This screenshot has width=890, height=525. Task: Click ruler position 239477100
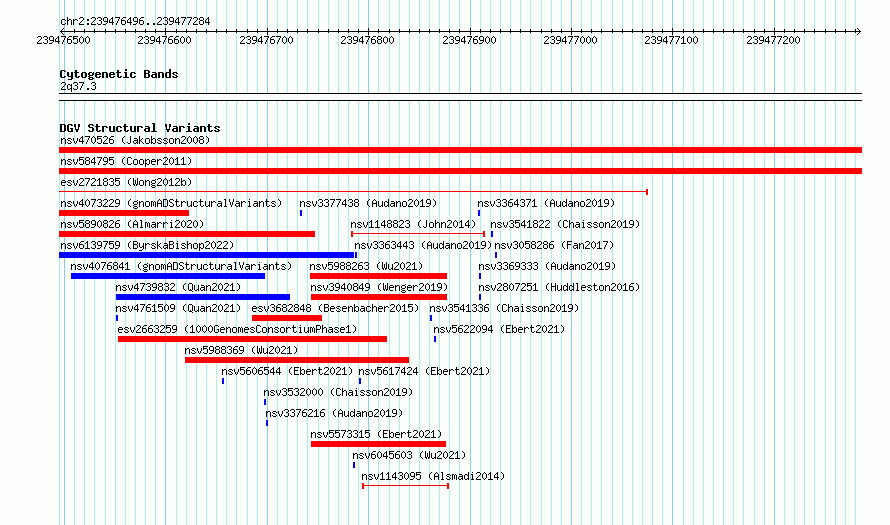tap(671, 40)
